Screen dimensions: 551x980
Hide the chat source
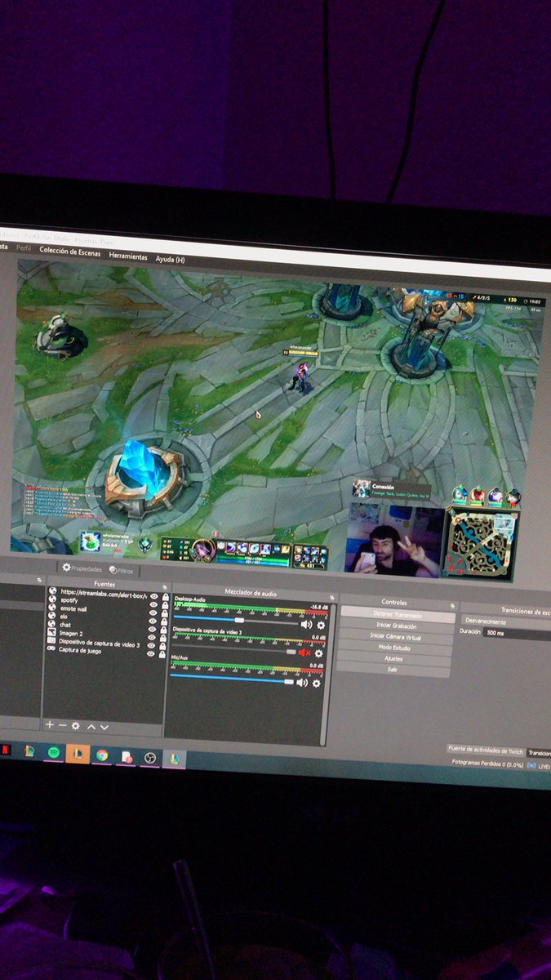point(152,630)
